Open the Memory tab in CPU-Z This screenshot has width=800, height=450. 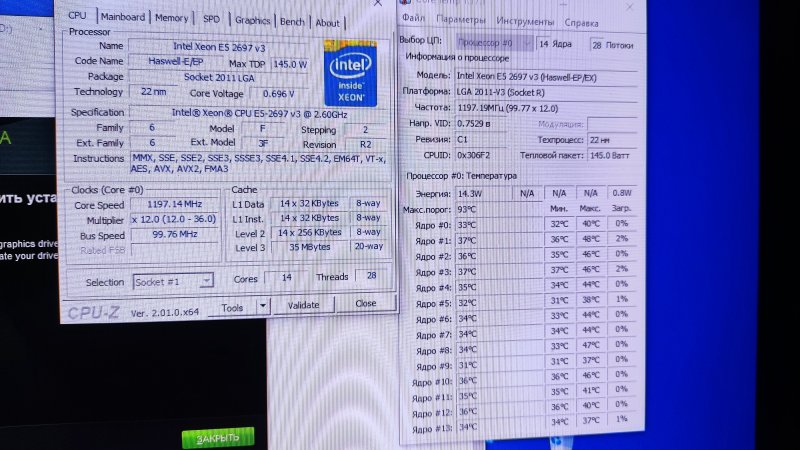171,19
